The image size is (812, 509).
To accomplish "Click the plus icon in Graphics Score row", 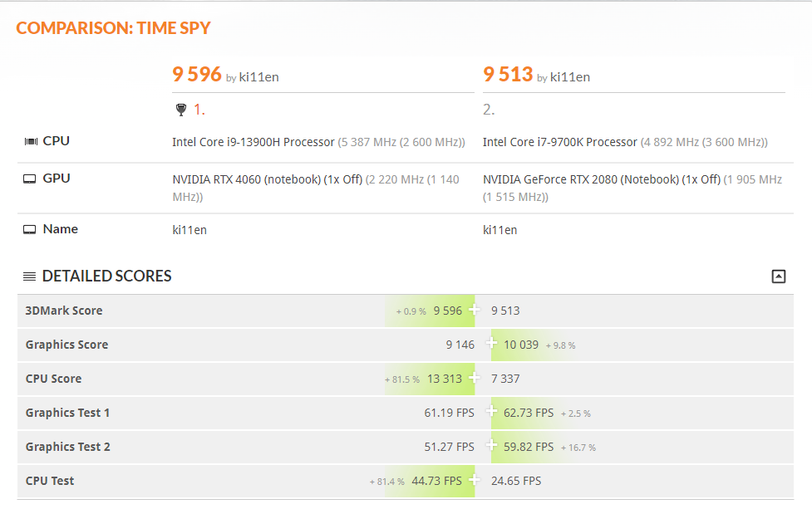I will pos(491,345).
